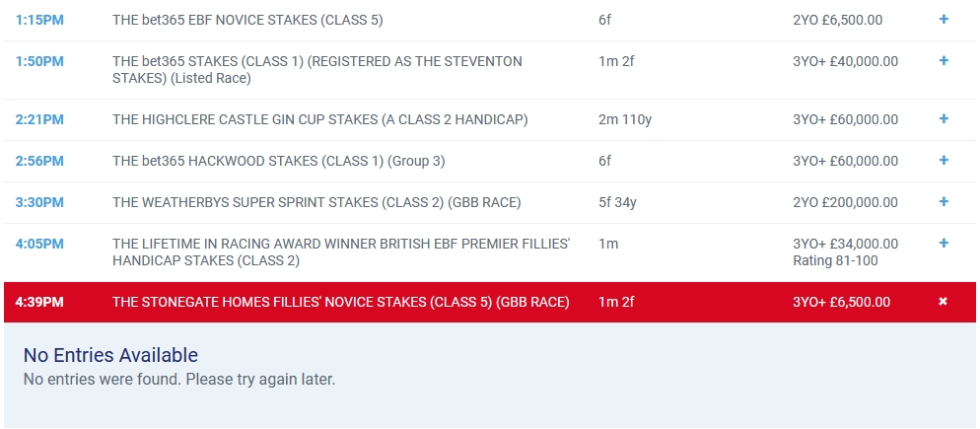
Task: Toggle the Stonegate Homes Fillies' Novice Stakes row
Action: click(341, 302)
